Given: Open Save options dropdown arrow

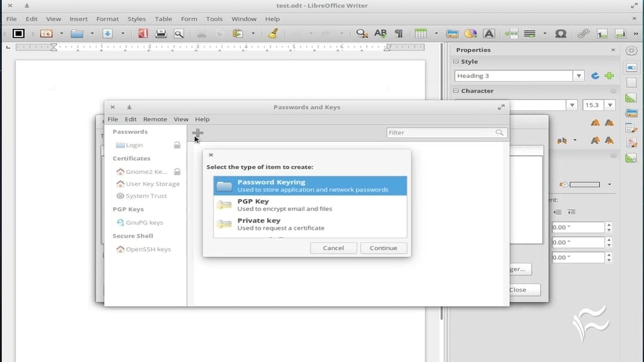Looking at the screenshot, I should 123,34.
